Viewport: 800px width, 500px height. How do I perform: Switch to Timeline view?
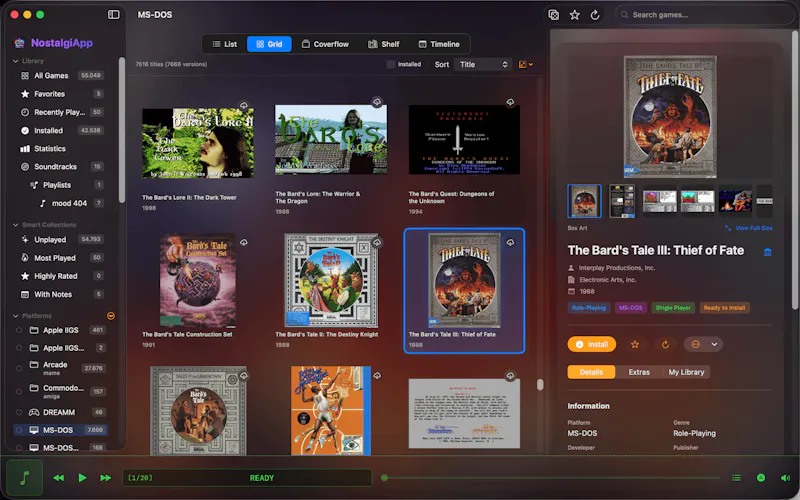tap(439, 44)
